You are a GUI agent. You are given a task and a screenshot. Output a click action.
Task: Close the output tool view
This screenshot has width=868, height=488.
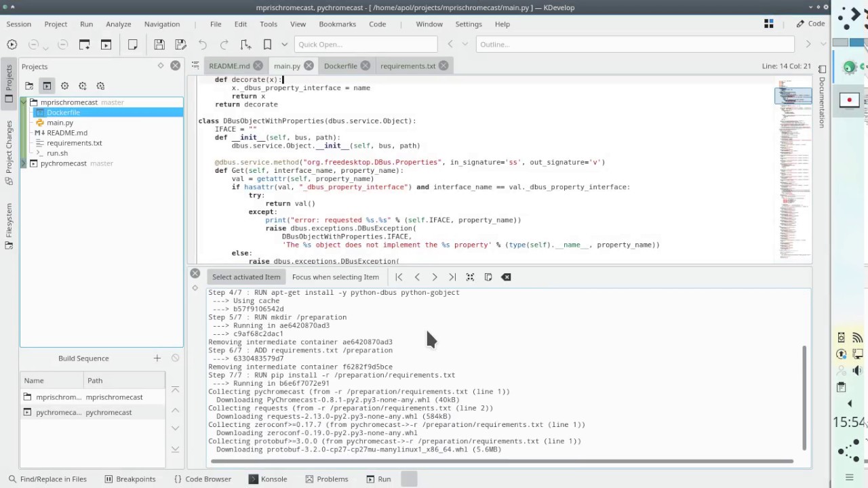[x=195, y=273]
